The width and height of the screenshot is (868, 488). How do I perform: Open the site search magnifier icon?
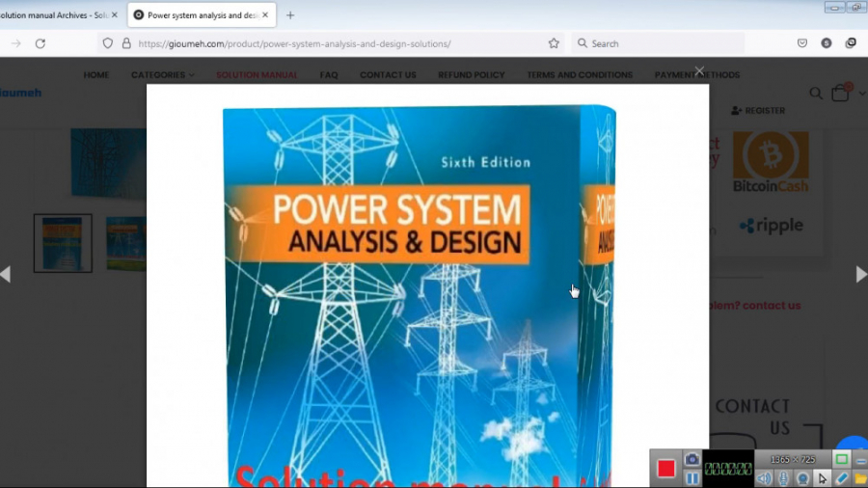click(816, 94)
